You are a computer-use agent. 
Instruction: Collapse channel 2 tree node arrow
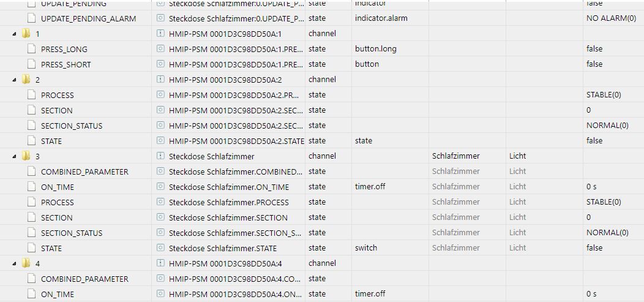(15, 80)
